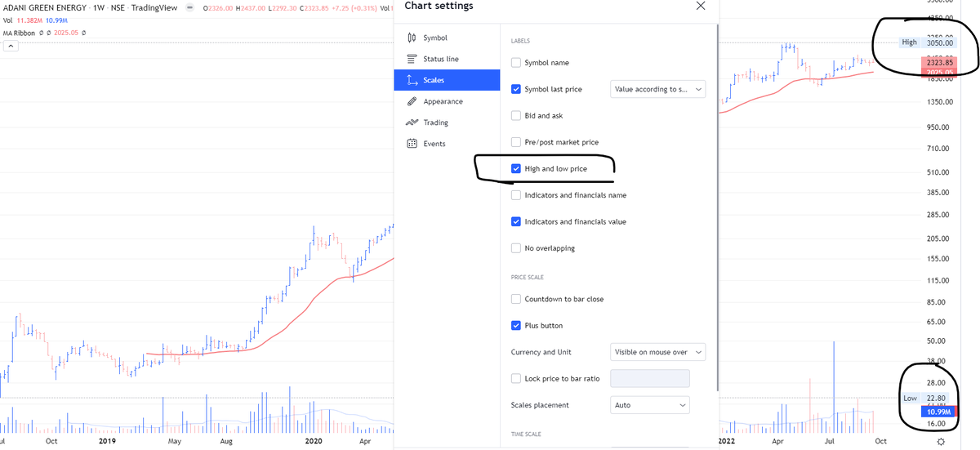Click the Scales tab axis icon
Screen dimensions: 980x450
pos(412,80)
